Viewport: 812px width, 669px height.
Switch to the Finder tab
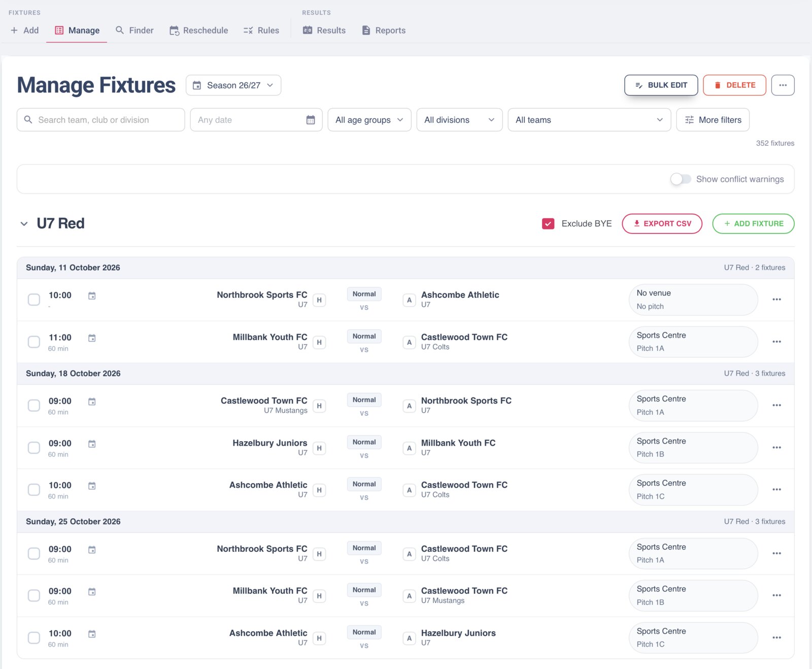[134, 30]
